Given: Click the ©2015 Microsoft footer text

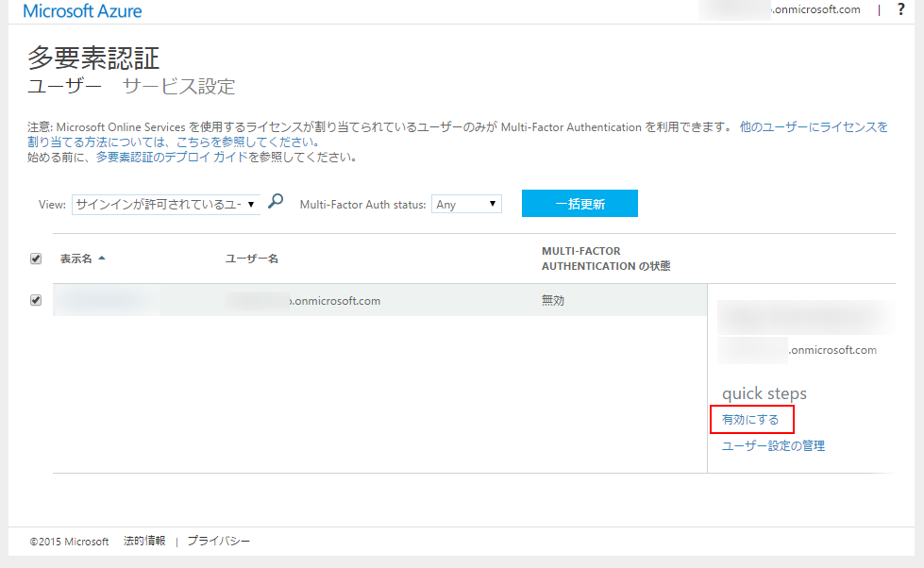Looking at the screenshot, I should click(69, 542).
